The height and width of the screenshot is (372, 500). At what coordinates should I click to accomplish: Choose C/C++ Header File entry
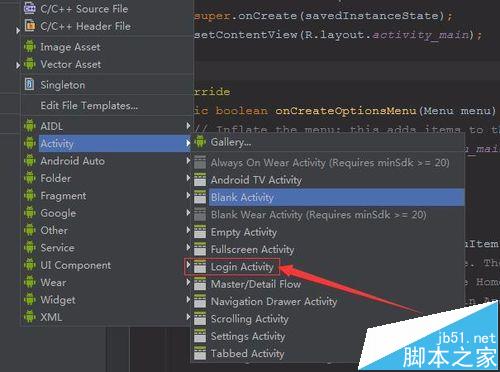[107, 26]
